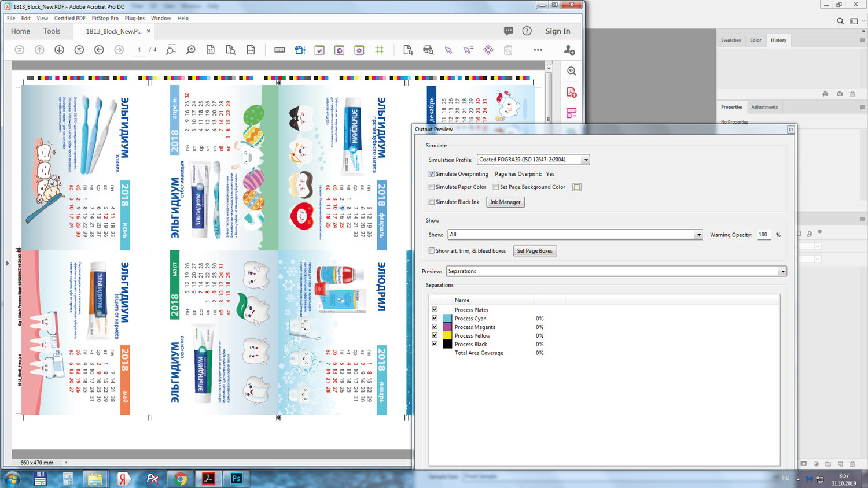868x488 pixels.
Task: Enable Simulate Paper Color checkbox
Action: (x=432, y=187)
